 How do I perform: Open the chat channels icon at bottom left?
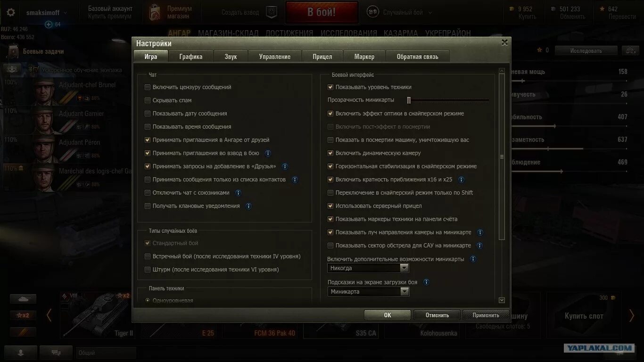click(x=56, y=352)
